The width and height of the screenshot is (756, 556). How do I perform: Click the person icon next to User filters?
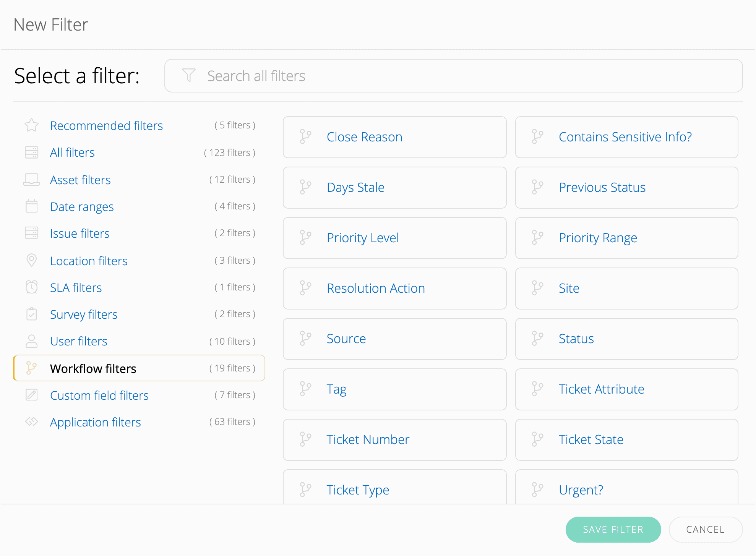coord(32,341)
